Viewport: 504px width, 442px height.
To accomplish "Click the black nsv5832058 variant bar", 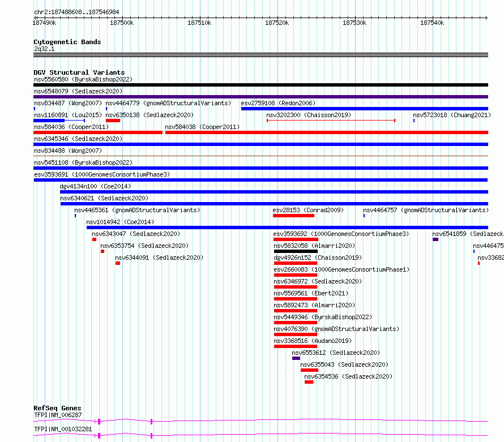I will coord(296,251).
